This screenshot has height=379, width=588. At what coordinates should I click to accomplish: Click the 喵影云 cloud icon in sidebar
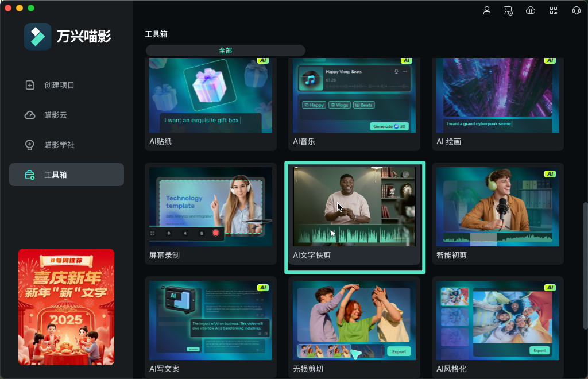tap(29, 115)
